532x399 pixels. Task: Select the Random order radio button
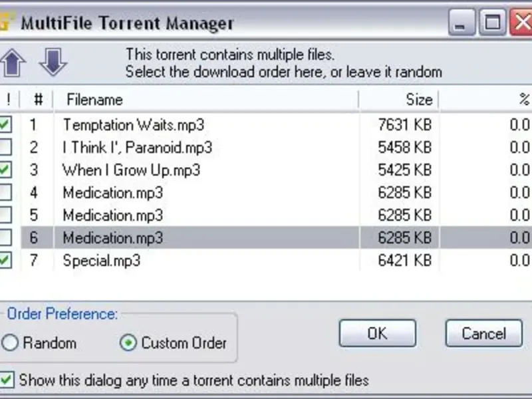[x=9, y=342]
